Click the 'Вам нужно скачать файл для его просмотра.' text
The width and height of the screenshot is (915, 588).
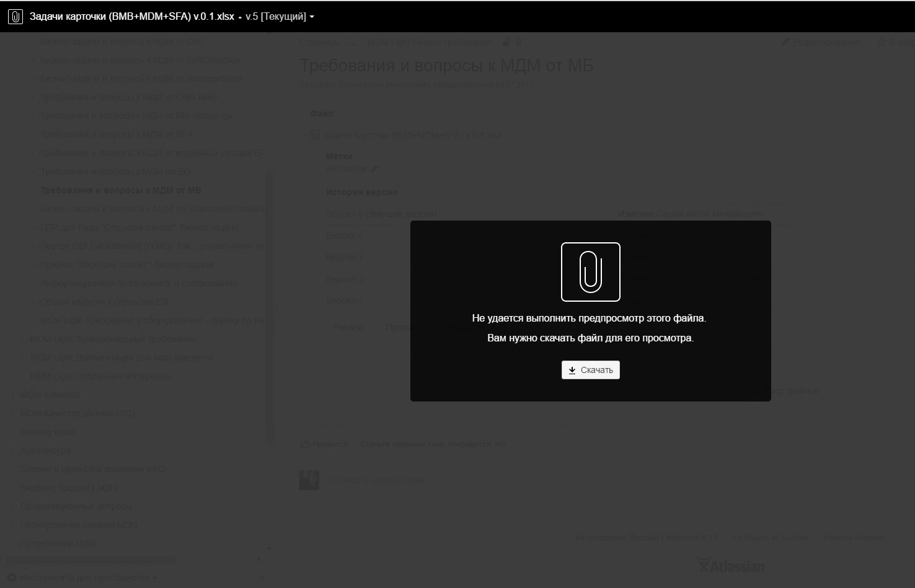pos(590,338)
